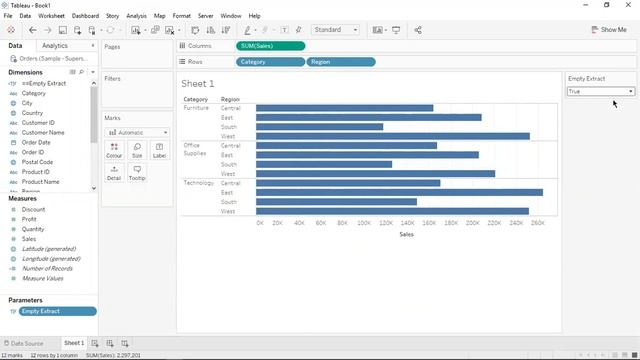Click the Detail mark card
Screen dimensions: 640x360
114,173
